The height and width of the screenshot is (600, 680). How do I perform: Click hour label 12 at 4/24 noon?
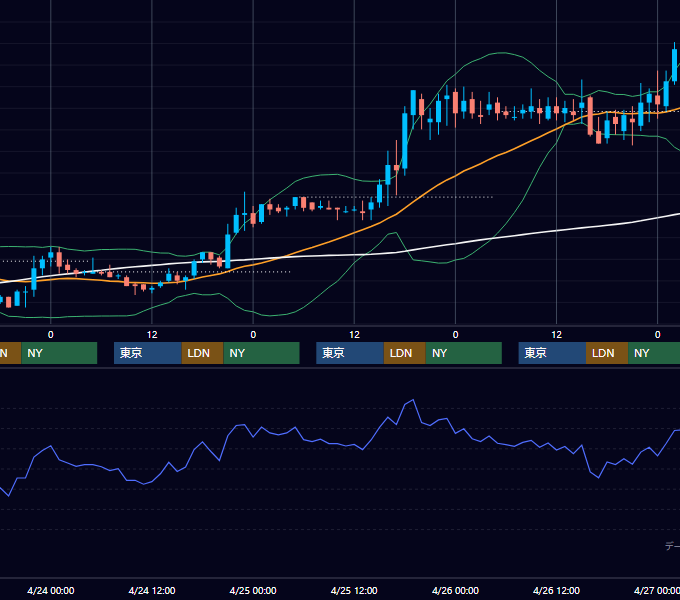point(152,335)
